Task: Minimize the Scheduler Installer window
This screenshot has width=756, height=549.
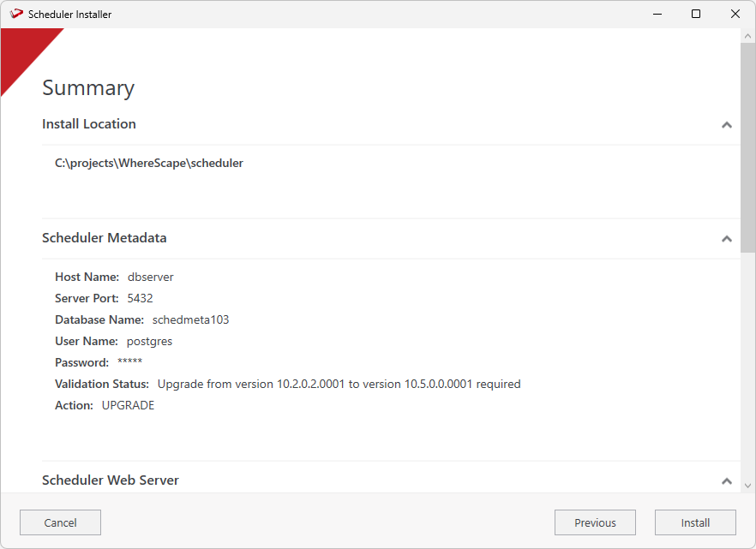Action: click(657, 14)
